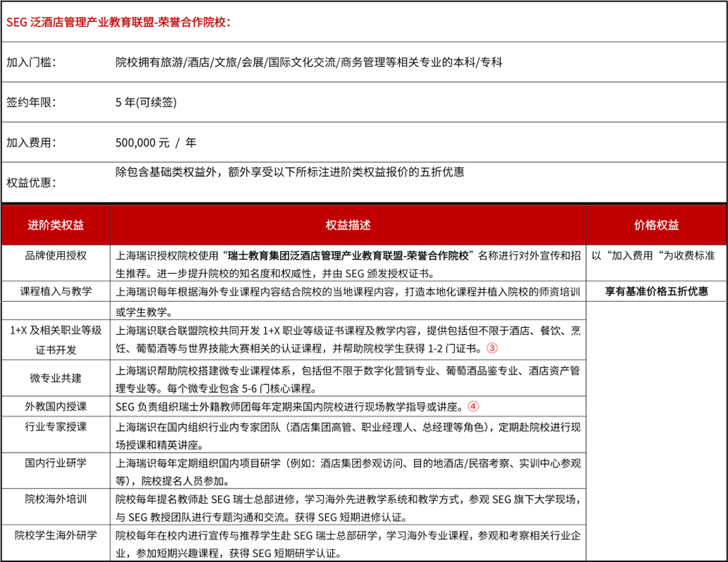Click the description '院校每年提名教师赴 SEG 瑞士总部进修'

(x=206, y=499)
